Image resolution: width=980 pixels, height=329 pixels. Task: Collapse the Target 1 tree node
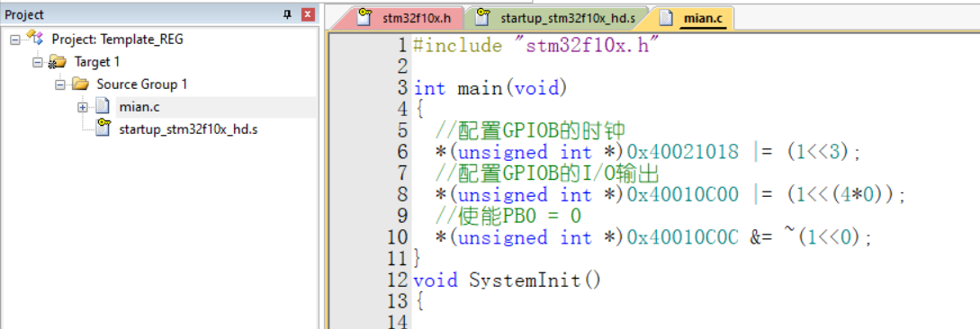coord(38,62)
